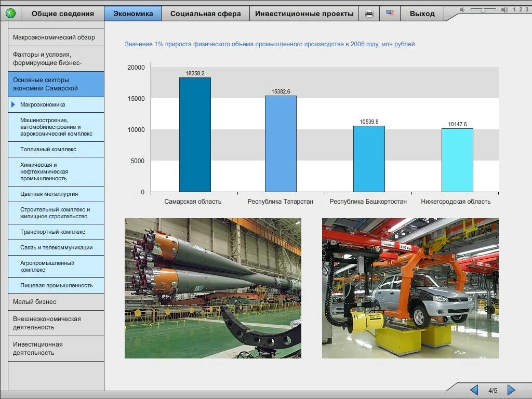Open the rocket boosters photo
The image size is (532, 399).
[x=212, y=288]
